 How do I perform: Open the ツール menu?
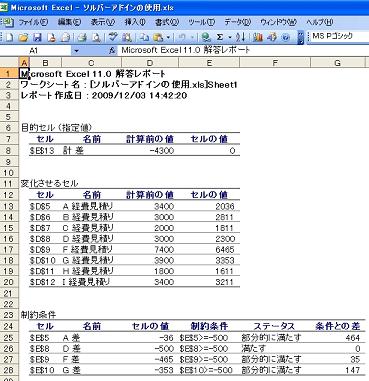point(201,22)
